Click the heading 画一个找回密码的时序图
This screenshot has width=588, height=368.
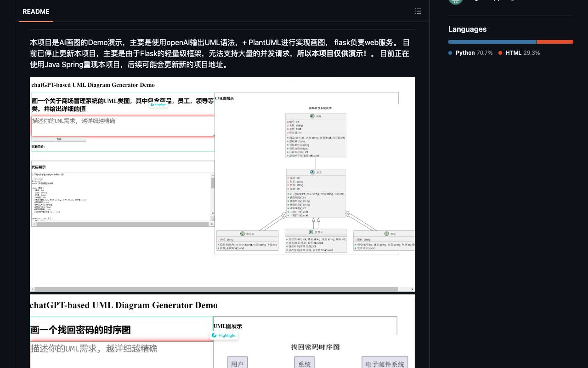click(x=80, y=330)
